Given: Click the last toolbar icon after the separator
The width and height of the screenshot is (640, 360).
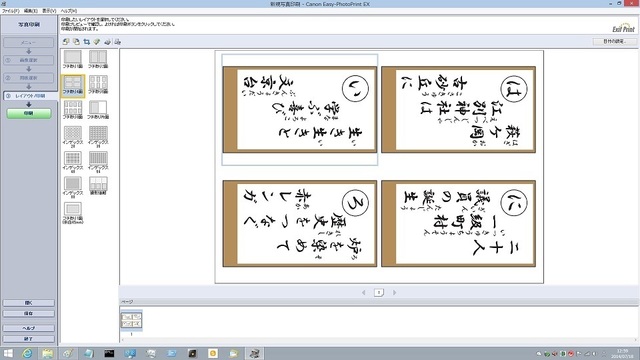Looking at the screenshot, I should (118, 42).
